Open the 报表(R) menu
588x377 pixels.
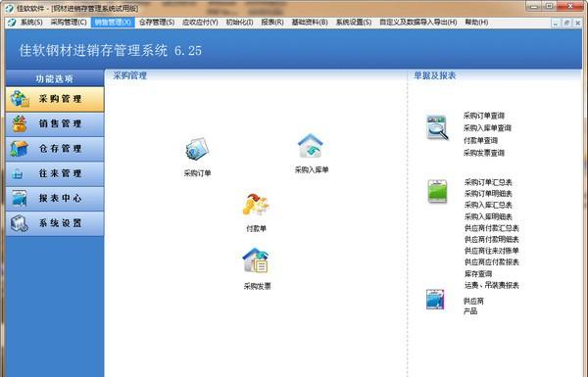[272, 23]
